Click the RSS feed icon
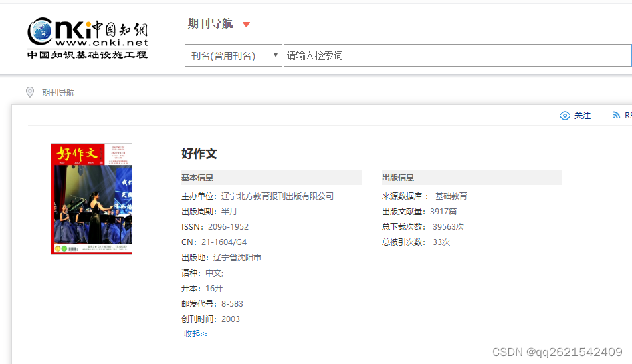Viewport: 632px width, 364px height. 616,115
